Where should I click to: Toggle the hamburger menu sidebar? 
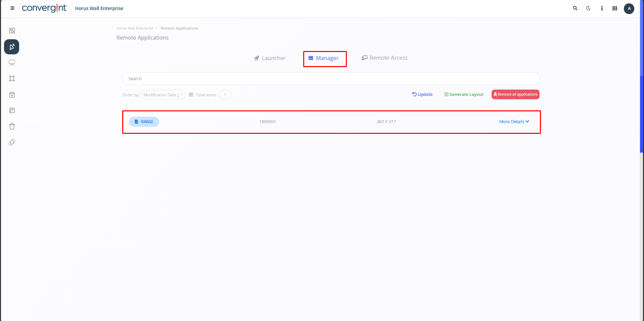click(12, 8)
